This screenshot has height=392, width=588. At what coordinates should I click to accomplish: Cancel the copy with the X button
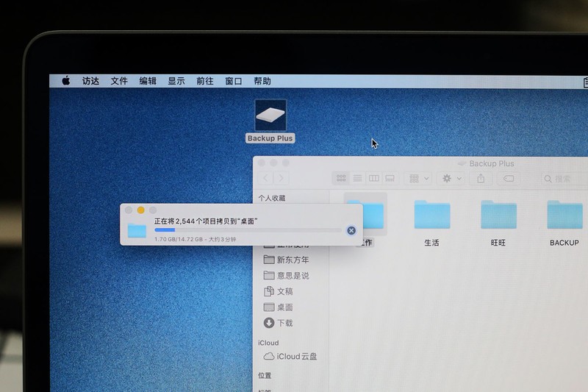351,230
